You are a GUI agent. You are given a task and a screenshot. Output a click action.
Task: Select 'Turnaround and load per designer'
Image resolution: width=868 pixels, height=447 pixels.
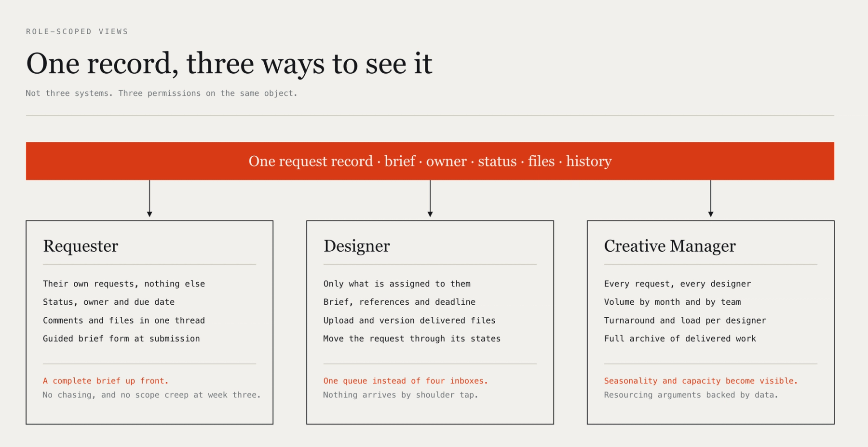pyautogui.click(x=685, y=320)
